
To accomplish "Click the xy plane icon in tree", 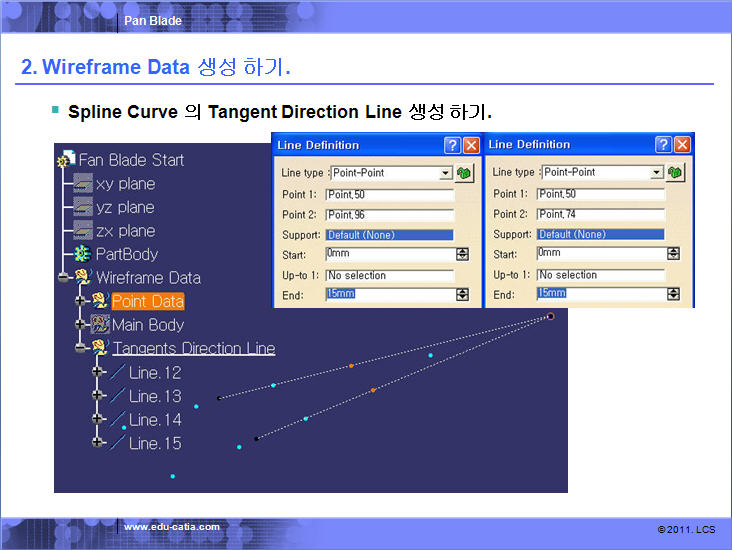I will (x=82, y=184).
